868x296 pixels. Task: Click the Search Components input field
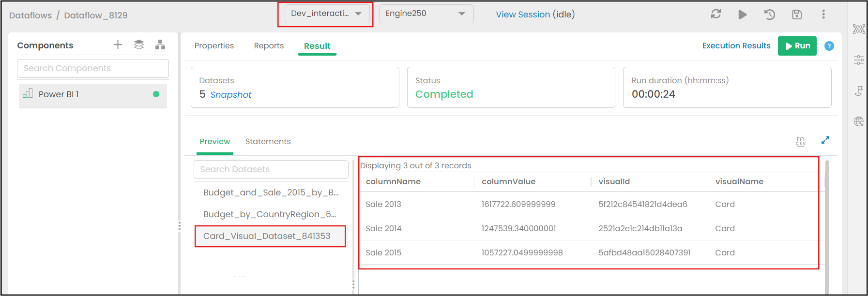93,68
